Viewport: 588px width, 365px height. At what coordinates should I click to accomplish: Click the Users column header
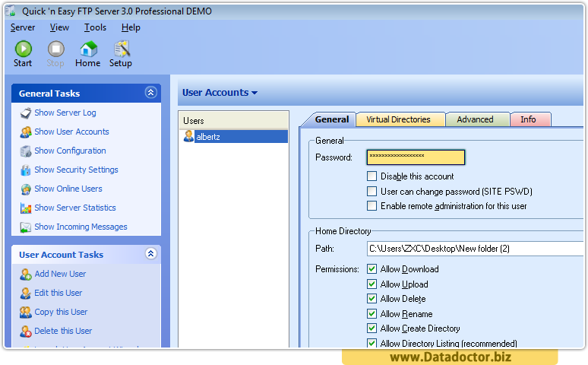click(x=234, y=121)
